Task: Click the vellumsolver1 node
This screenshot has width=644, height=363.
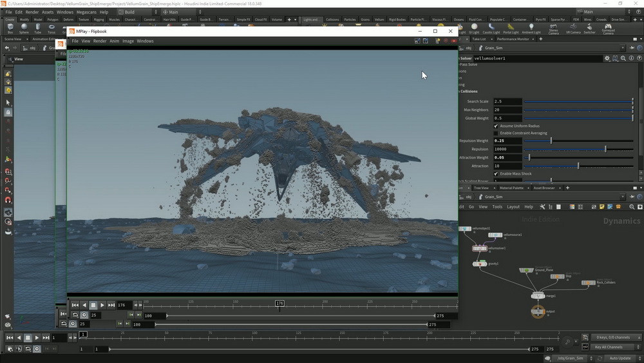Action: [479, 248]
